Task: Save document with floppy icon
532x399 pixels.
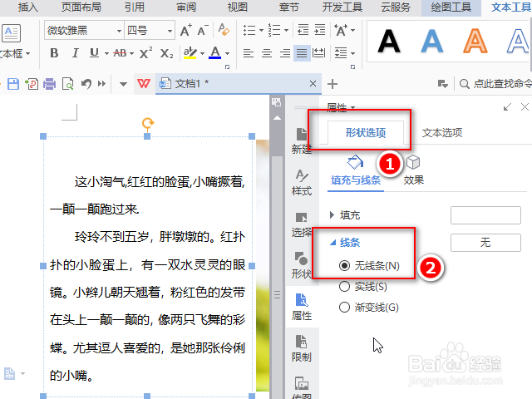Action: (x=13, y=83)
